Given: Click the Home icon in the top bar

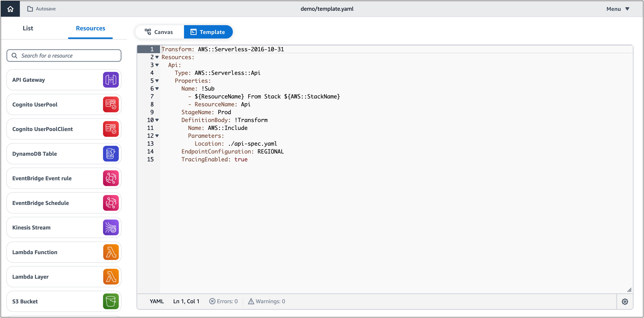Looking at the screenshot, I should [x=10, y=9].
